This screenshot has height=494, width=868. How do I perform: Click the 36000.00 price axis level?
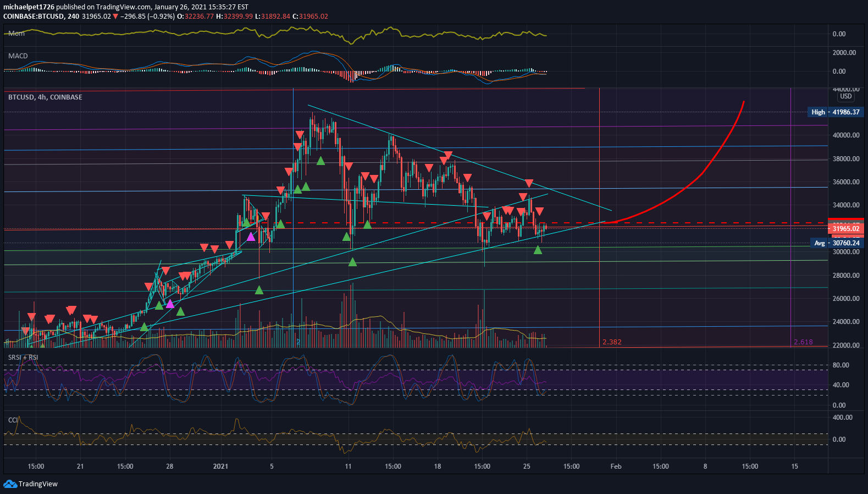click(846, 182)
